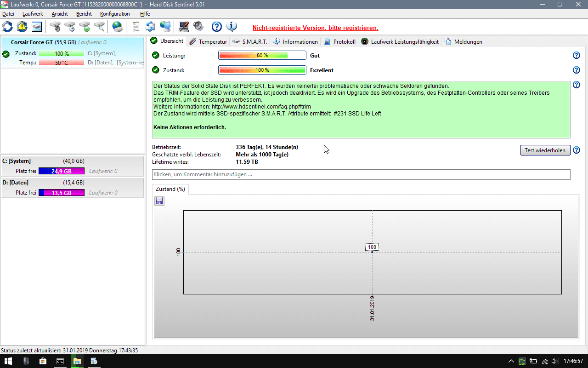Click the report notepad toolbar icon
The width and height of the screenshot is (588, 368).
coord(136,27)
